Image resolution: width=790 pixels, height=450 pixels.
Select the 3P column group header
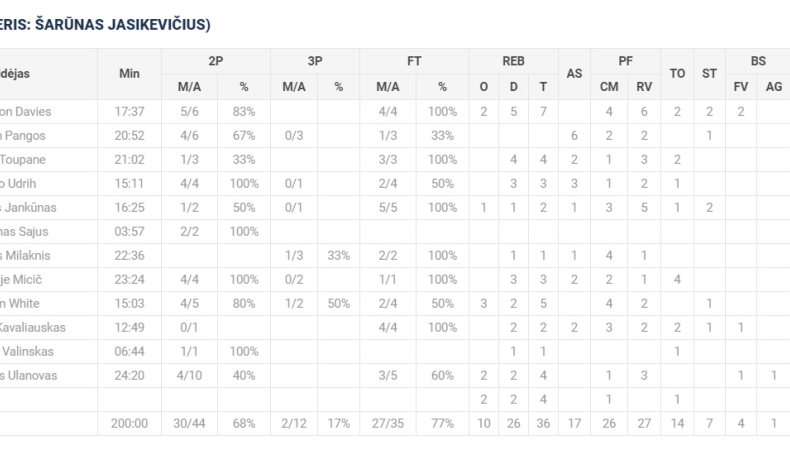[315, 61]
